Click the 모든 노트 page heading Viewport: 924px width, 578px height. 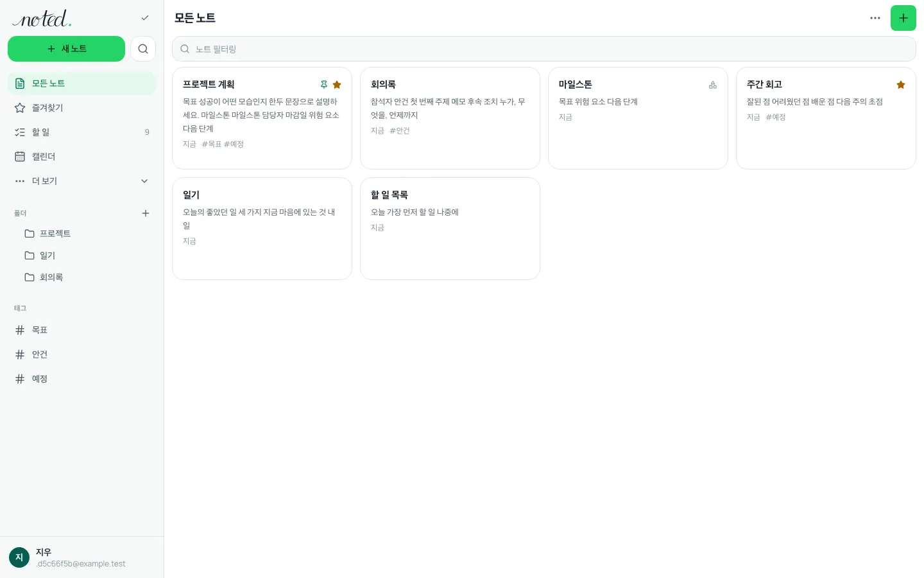[195, 18]
